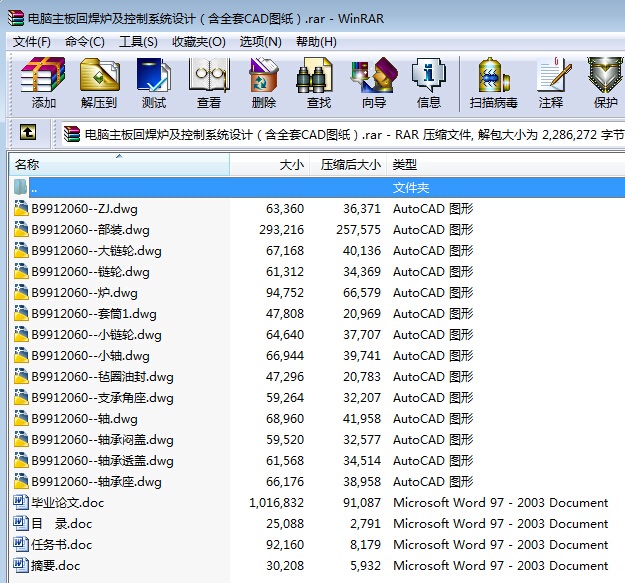Click the 保护 (Protect) shield icon

click(605, 75)
